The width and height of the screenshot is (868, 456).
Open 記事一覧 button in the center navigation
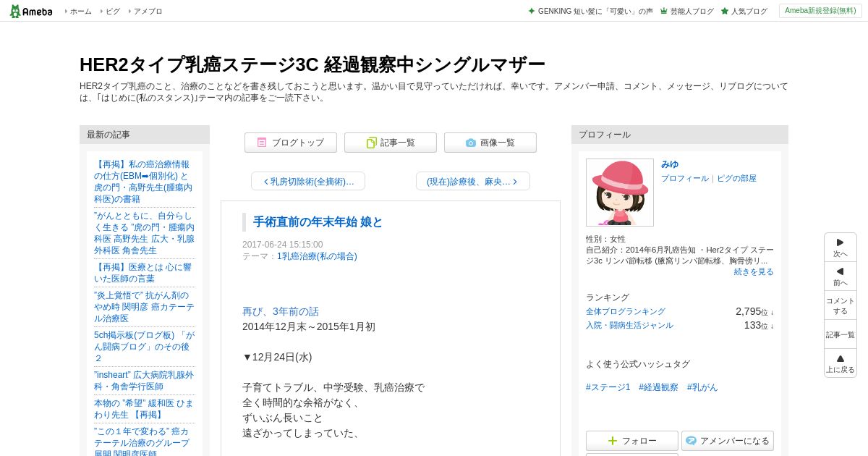391,143
